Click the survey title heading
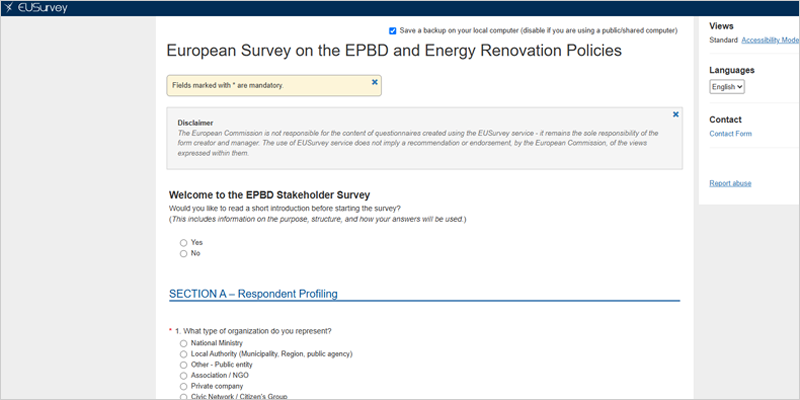This screenshot has height=400, width=800. (394, 51)
